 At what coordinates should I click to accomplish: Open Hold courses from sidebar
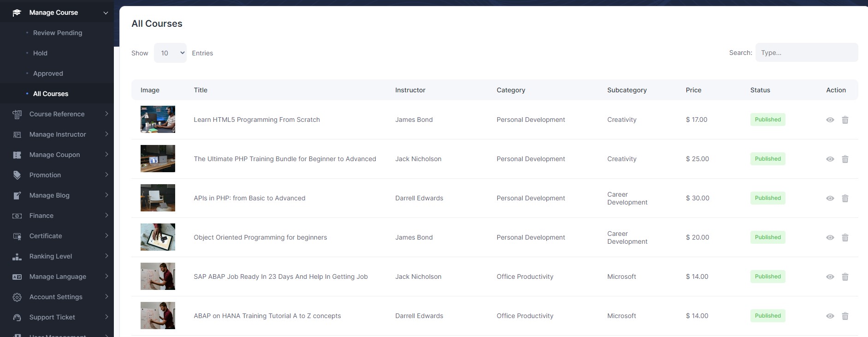point(40,53)
